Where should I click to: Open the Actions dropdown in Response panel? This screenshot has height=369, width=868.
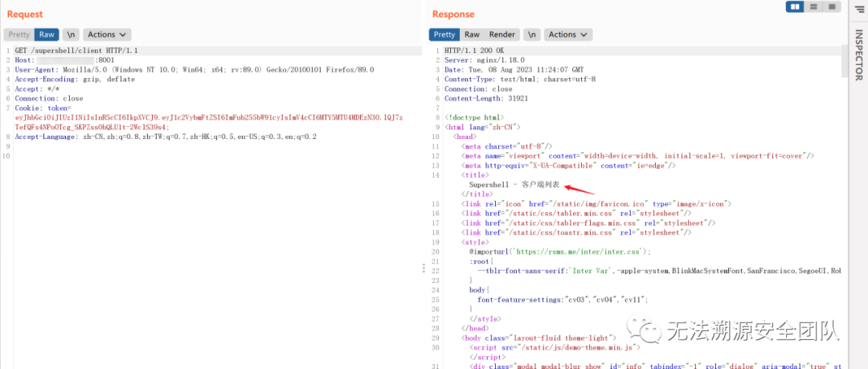(568, 35)
